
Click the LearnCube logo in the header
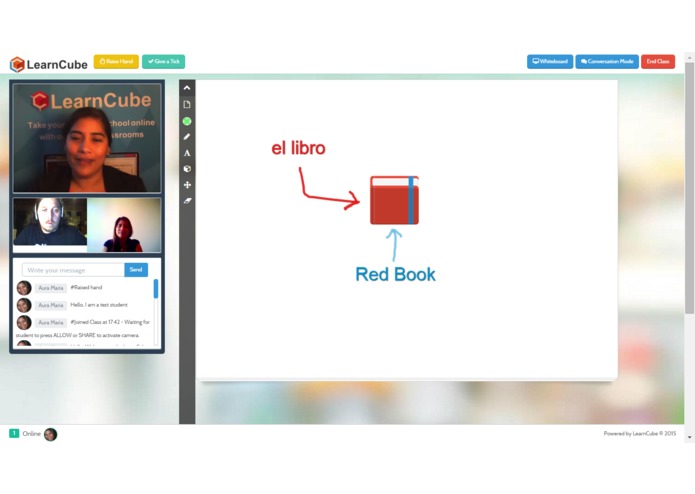49,64
